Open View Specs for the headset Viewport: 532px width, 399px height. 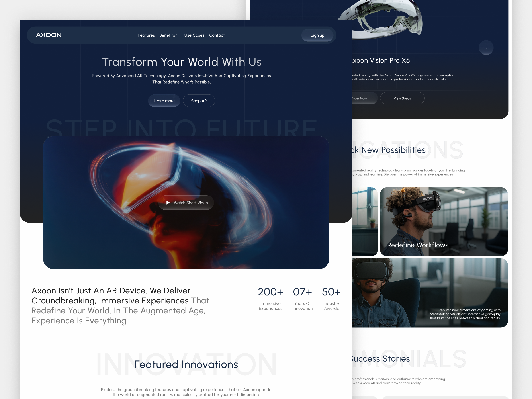402,98
